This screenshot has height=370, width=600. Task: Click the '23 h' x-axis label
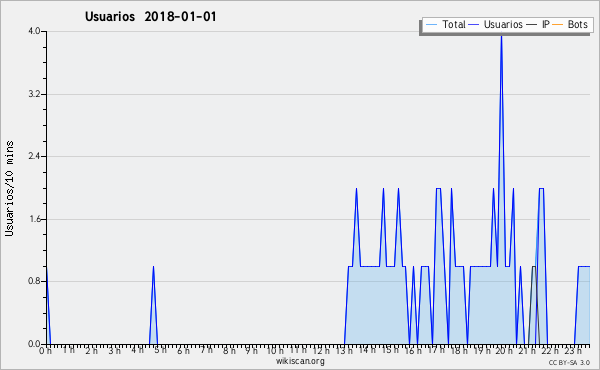point(573,350)
